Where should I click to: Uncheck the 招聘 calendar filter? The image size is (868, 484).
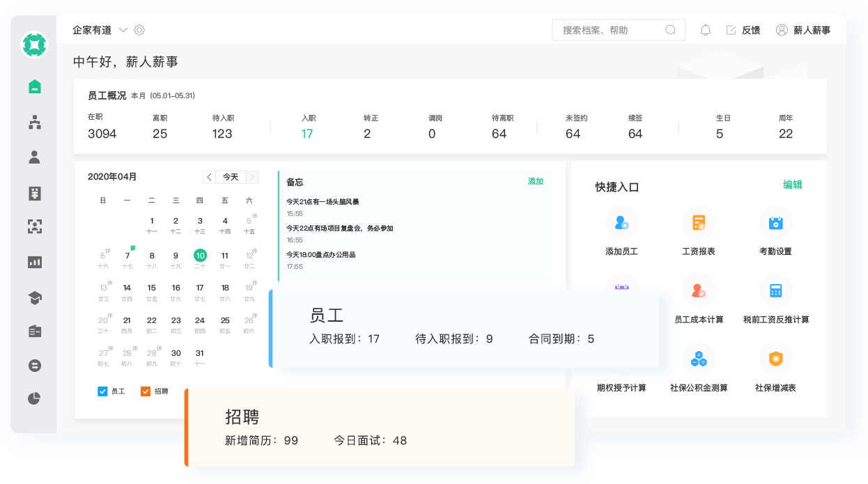pyautogui.click(x=144, y=391)
